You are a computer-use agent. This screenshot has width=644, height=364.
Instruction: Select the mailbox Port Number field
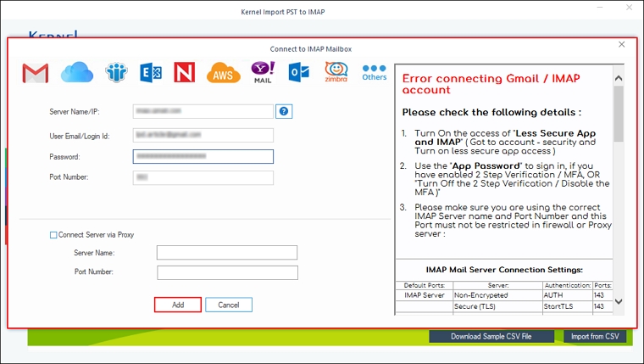(203, 177)
